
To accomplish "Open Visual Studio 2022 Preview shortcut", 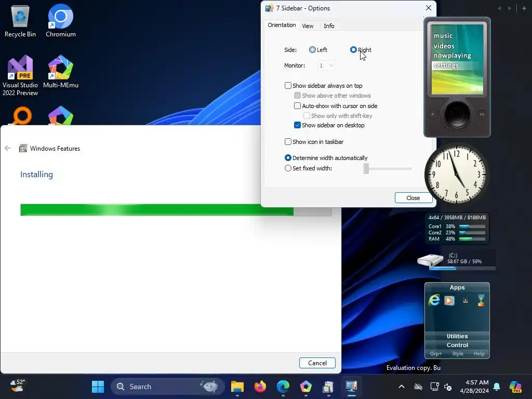I will [20, 75].
